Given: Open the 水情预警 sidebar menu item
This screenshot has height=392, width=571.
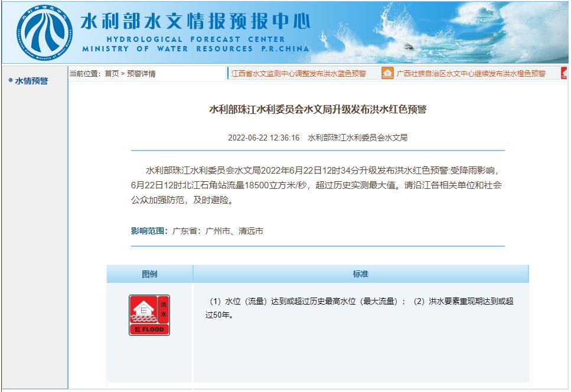Looking at the screenshot, I should (x=31, y=81).
